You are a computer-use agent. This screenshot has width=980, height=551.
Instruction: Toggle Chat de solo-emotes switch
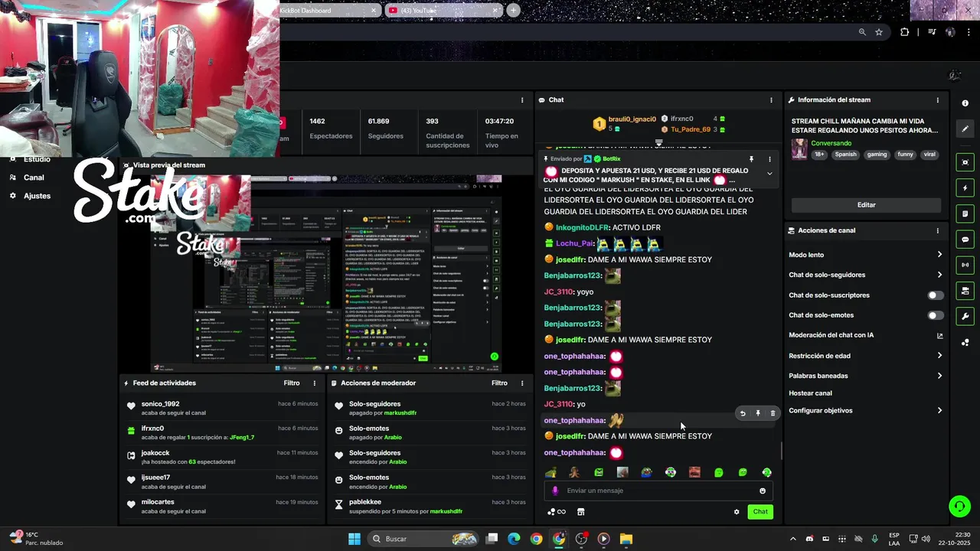tap(936, 315)
